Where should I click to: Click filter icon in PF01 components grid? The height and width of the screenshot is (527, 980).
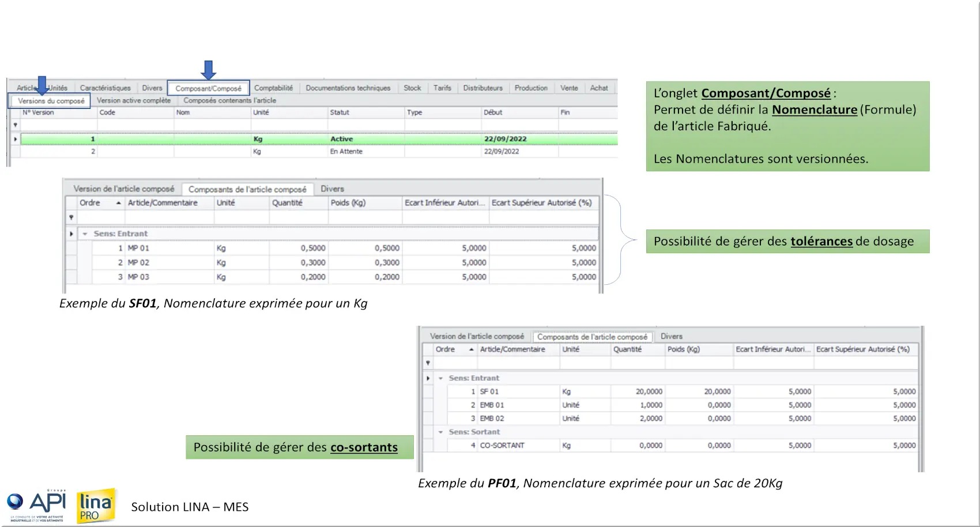pyautogui.click(x=428, y=363)
